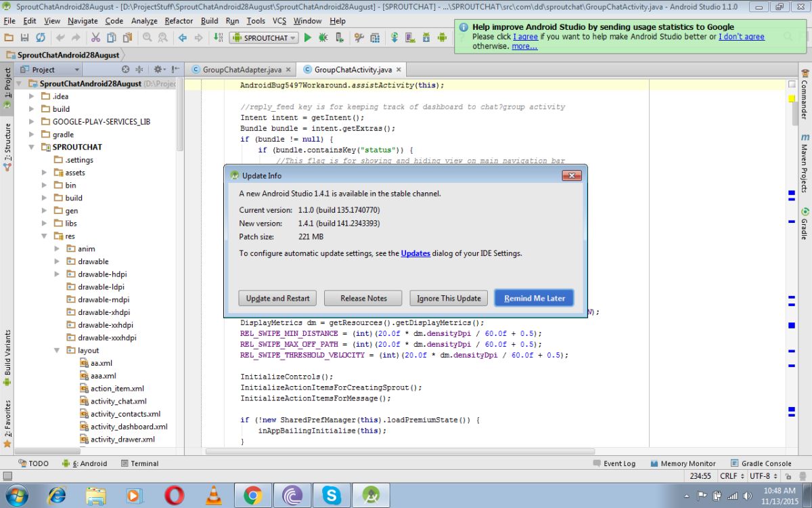Open the Navigate menu
812x508 pixels.
pos(83,21)
